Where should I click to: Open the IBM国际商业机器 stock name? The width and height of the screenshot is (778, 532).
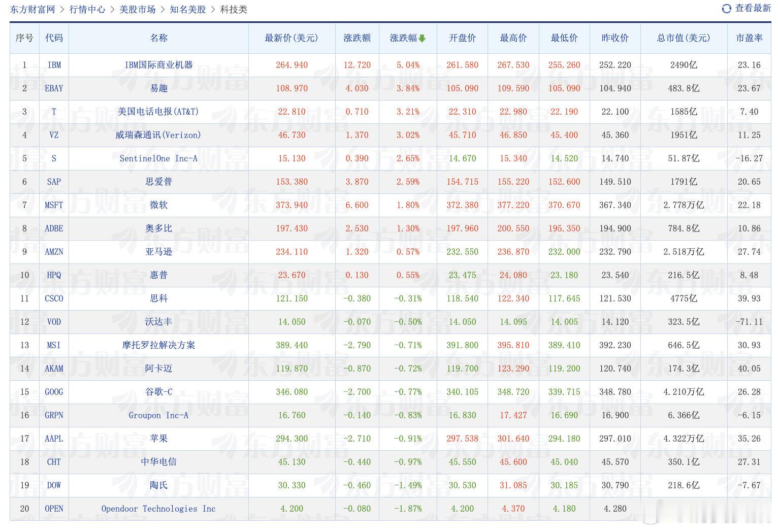158,65
